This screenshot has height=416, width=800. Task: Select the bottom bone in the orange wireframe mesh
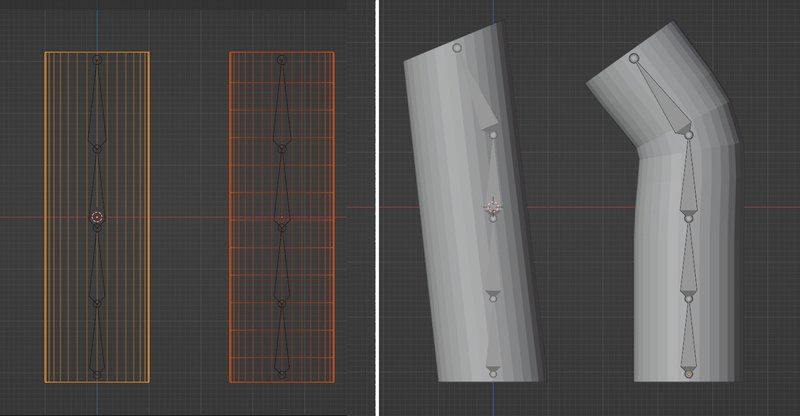[282, 339]
